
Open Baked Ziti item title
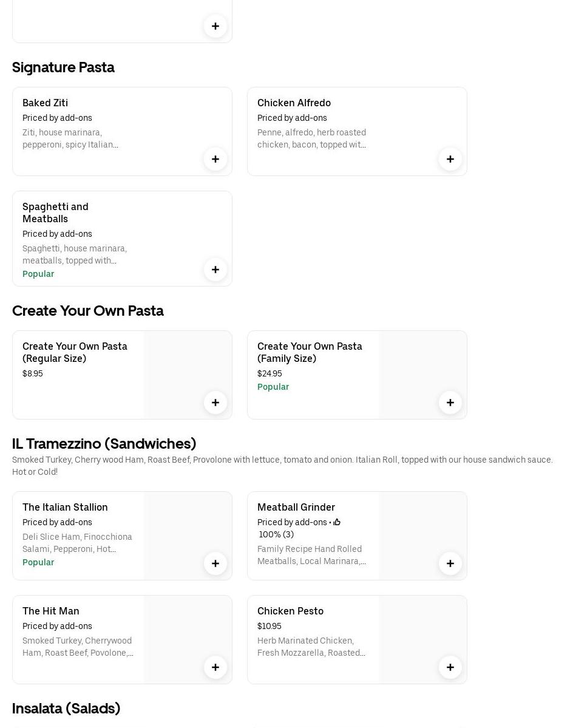coord(45,103)
